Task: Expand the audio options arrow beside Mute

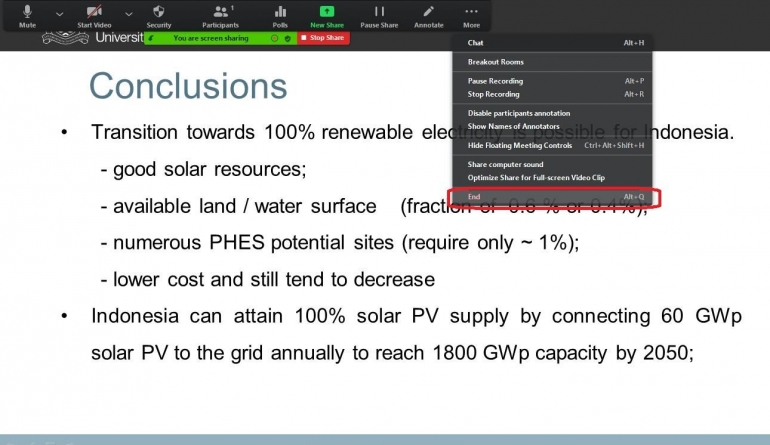Action: point(59,14)
